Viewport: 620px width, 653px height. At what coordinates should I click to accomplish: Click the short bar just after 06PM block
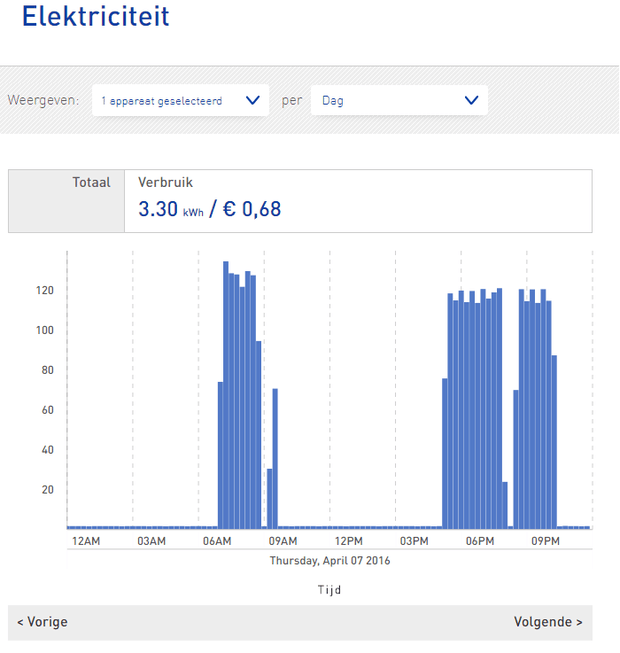[505, 505]
